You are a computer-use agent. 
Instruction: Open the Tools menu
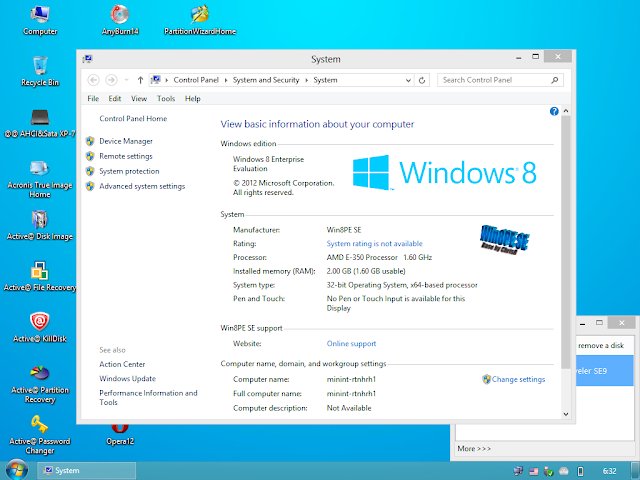pyautogui.click(x=166, y=98)
